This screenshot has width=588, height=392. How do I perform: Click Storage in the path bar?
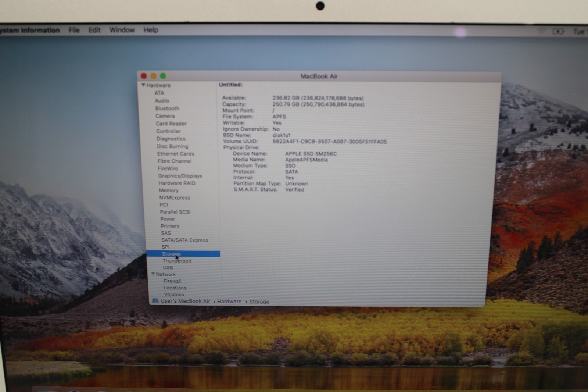pos(259,302)
